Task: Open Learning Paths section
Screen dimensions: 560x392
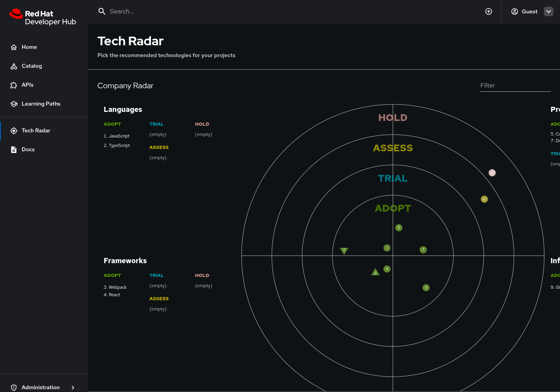Action: coord(44,104)
